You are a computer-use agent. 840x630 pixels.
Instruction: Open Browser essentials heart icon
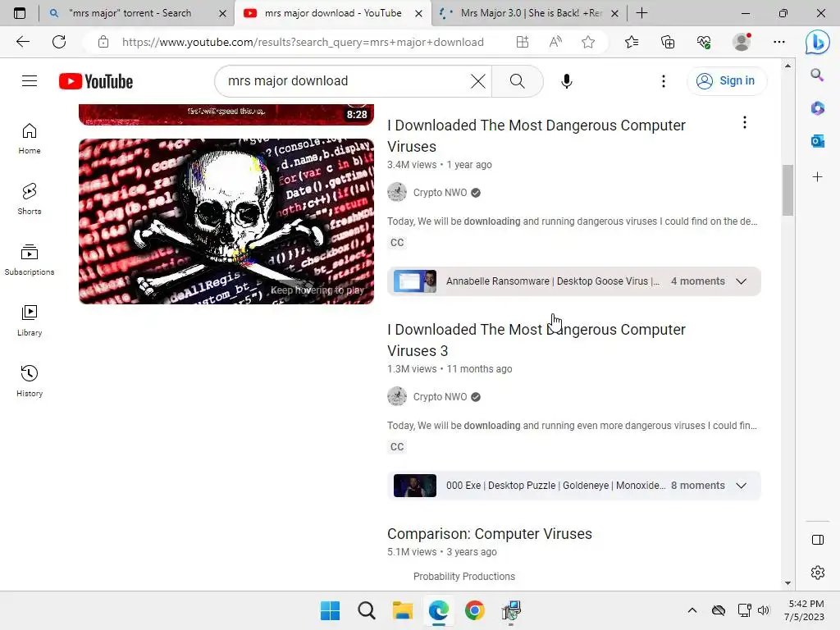704,42
